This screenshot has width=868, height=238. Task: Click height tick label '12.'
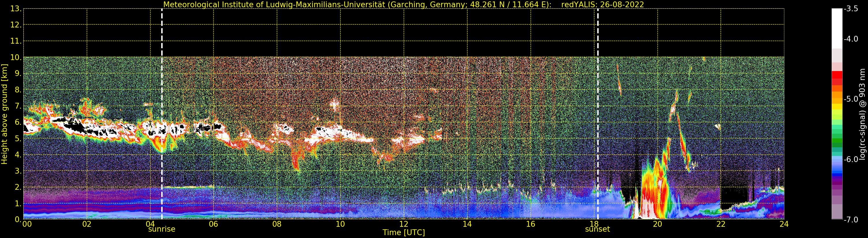coord(16,25)
